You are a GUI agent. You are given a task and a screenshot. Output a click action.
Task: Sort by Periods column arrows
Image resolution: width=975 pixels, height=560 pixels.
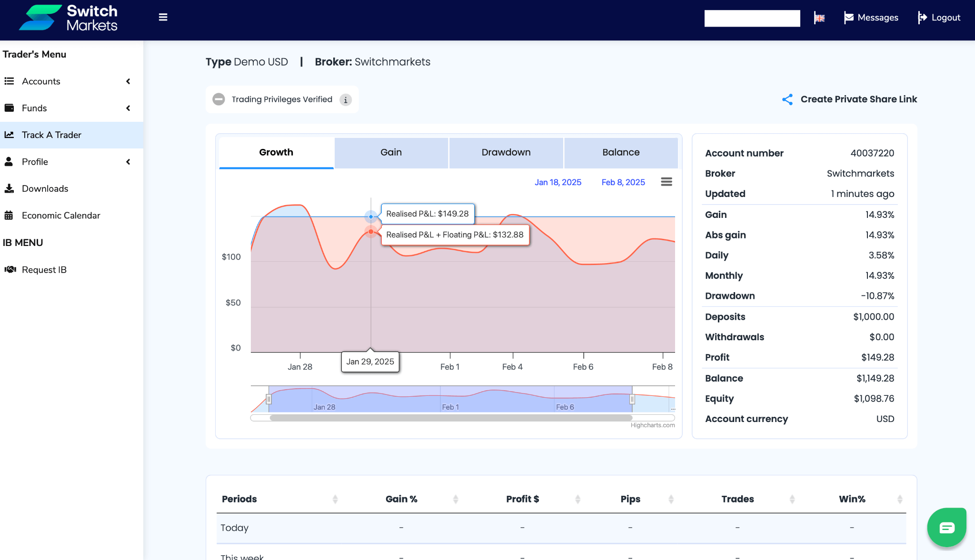tap(335, 499)
